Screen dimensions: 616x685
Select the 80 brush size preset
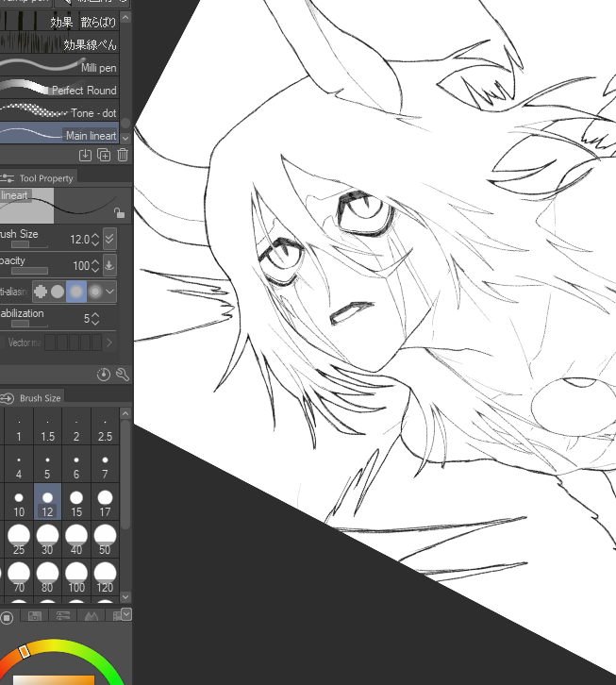coord(47,578)
